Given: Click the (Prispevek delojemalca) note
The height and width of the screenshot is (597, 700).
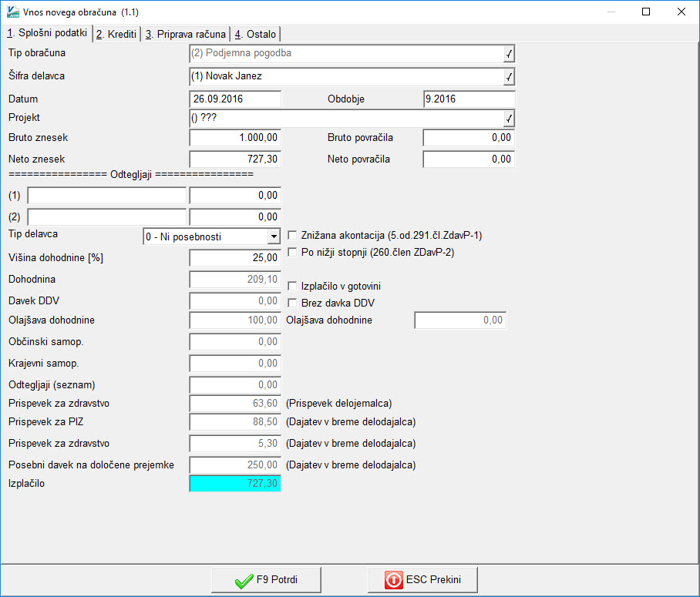Looking at the screenshot, I should click(339, 404).
